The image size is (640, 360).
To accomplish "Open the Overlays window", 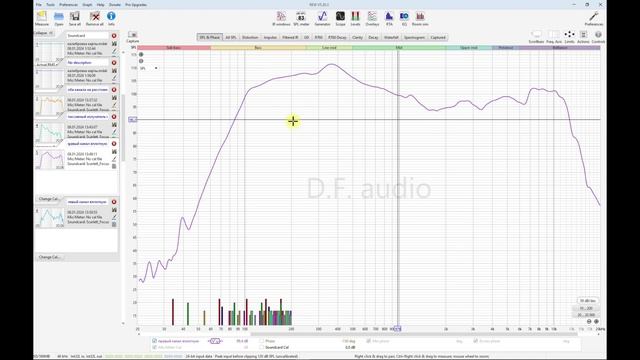I will (x=372, y=17).
